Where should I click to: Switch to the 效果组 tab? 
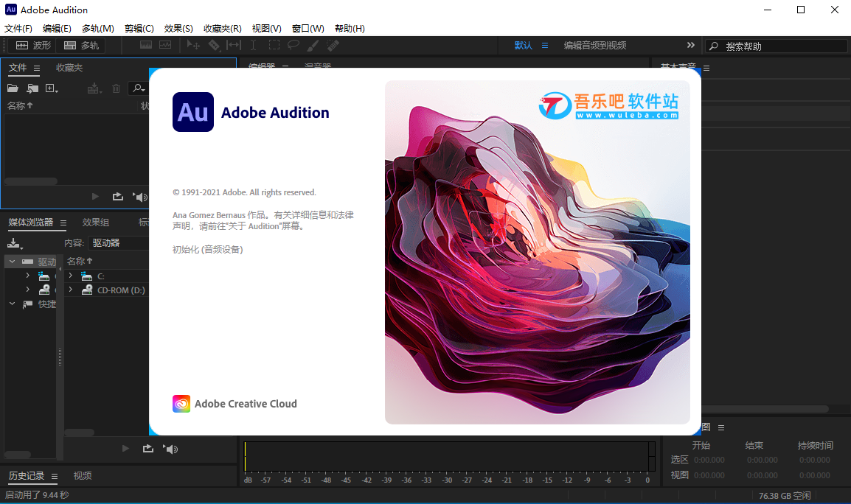click(x=96, y=222)
